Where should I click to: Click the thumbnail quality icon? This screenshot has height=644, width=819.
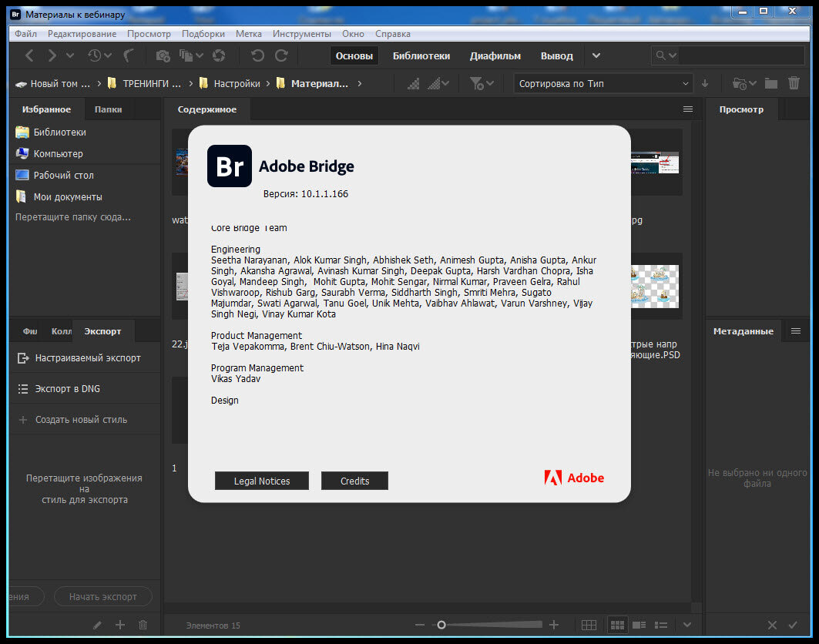coord(413,83)
